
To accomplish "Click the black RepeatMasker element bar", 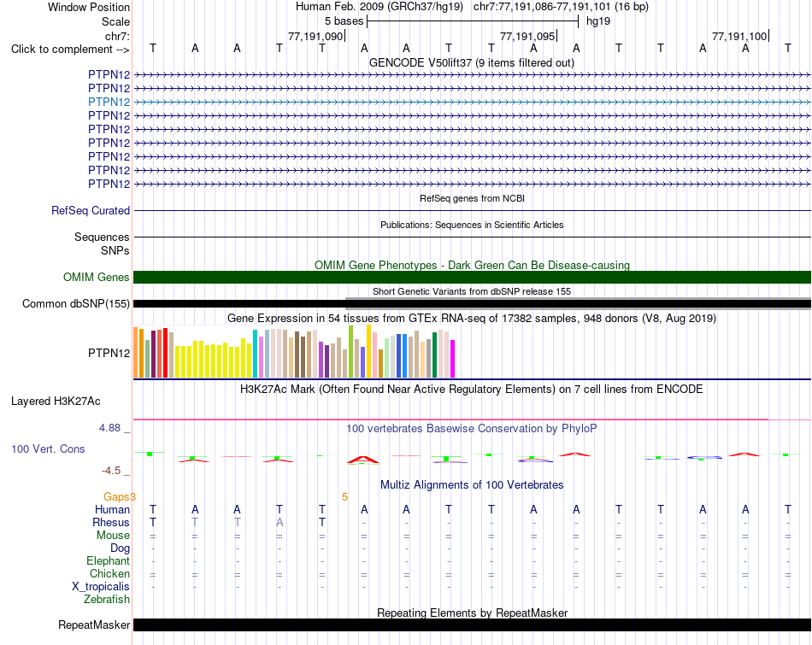I will [x=472, y=624].
